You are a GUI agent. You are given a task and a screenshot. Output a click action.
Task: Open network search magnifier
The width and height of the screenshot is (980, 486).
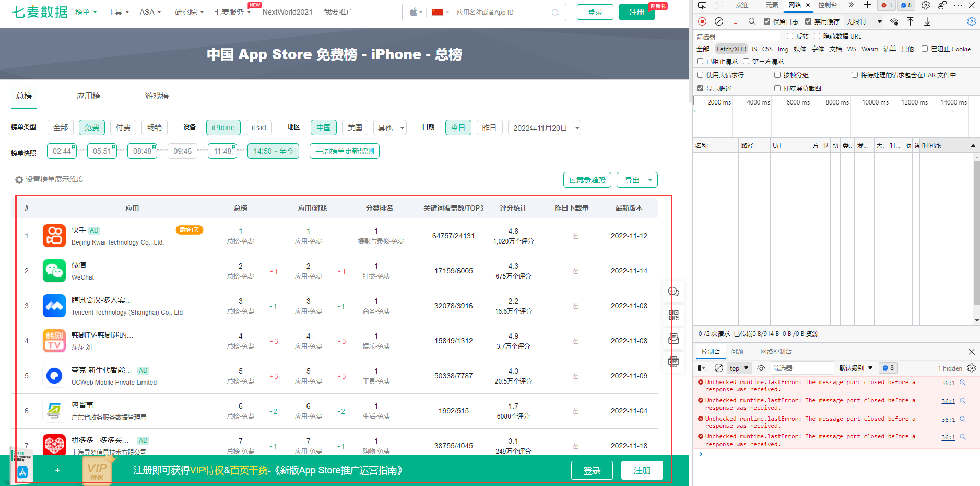tap(752, 21)
